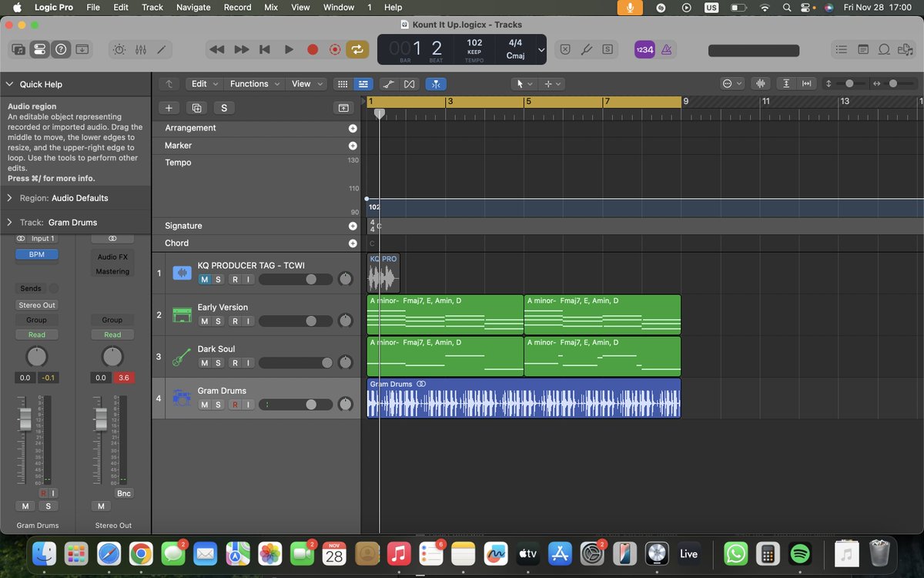Click the Add Track plus button
Screen dimensions: 924x578
[169, 108]
